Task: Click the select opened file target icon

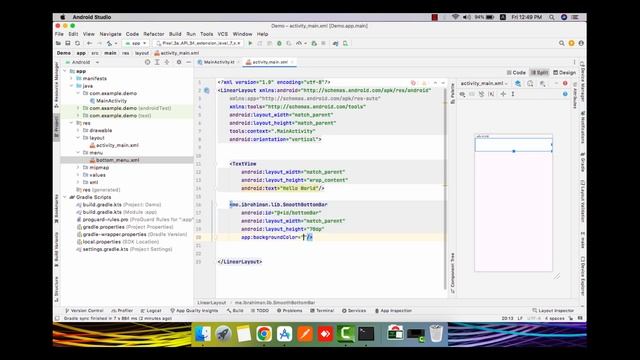Action: pyautogui.click(x=147, y=62)
